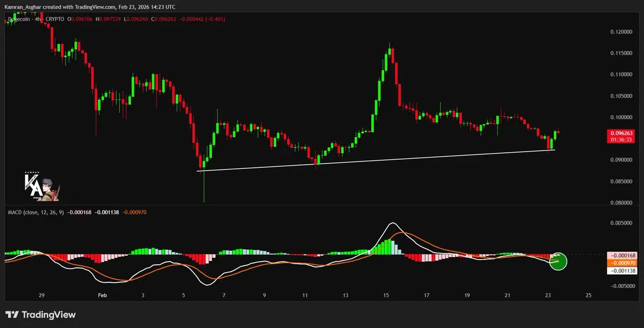Click the low value L0.096260
The image size is (644, 328).
pyautogui.click(x=137, y=19)
